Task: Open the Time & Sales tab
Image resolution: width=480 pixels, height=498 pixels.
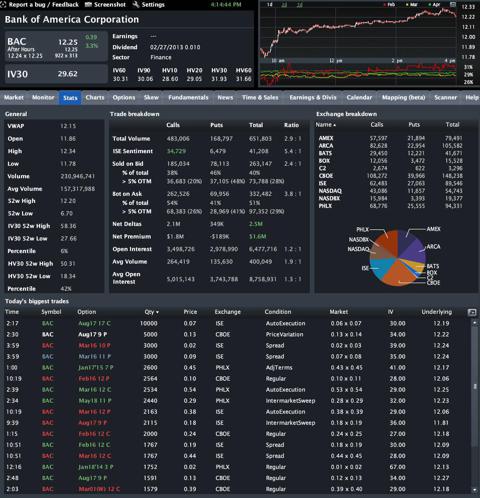Action: coord(260,98)
